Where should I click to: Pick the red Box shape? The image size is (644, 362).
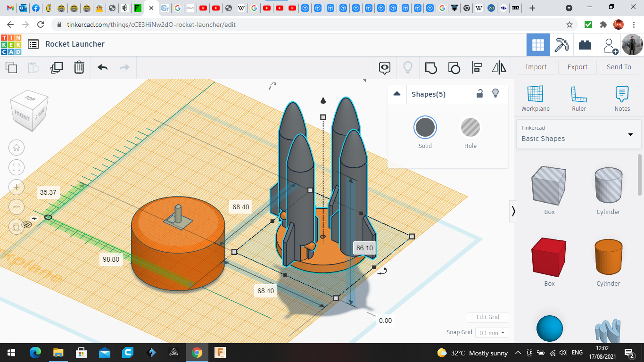549,257
